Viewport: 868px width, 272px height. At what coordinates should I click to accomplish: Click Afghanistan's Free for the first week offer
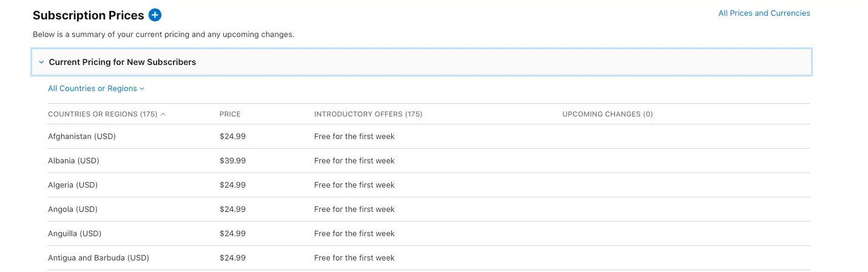click(354, 137)
